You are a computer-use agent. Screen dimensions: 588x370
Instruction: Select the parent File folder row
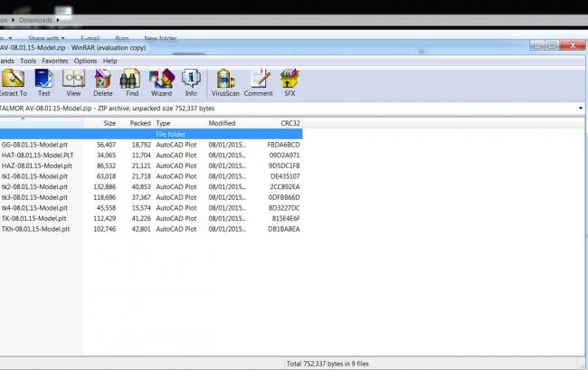[x=172, y=134]
